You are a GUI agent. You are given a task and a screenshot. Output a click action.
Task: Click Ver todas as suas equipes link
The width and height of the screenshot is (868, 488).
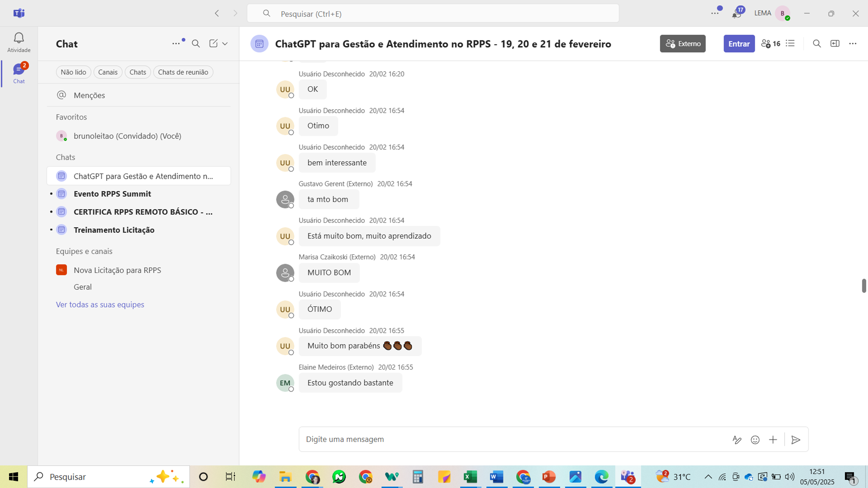[100, 305]
